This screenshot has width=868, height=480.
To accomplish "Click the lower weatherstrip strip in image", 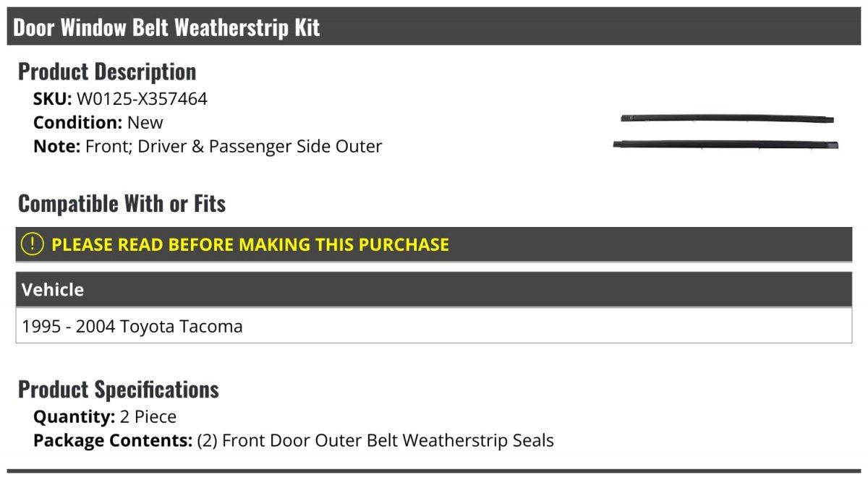I will click(x=726, y=145).
